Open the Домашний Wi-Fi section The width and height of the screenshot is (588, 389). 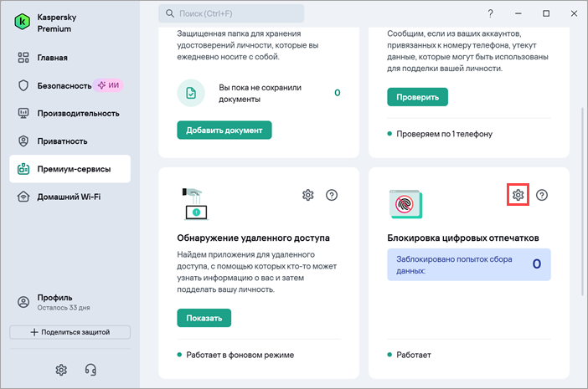(69, 197)
